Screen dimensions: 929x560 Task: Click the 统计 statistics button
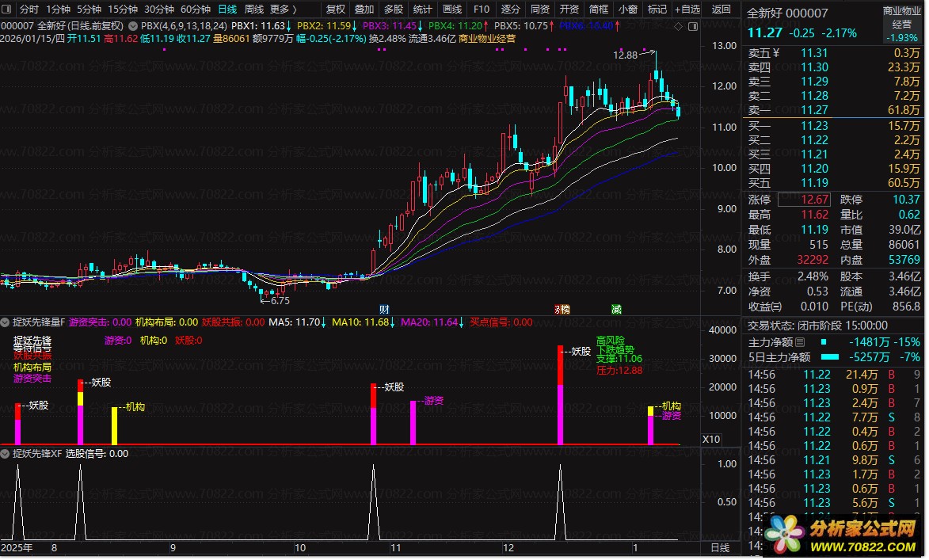pos(422,9)
